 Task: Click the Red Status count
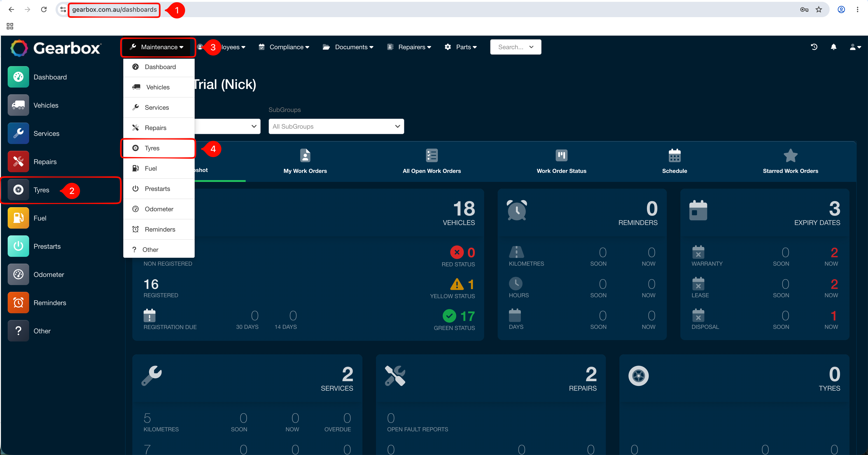471,253
